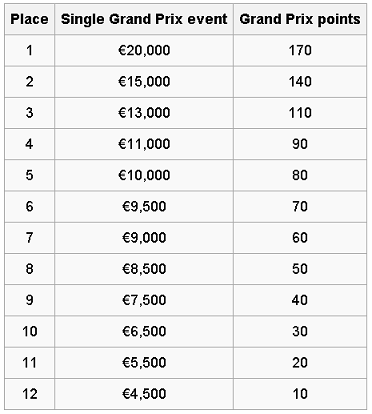
Task: Click place number 12 cell
Action: click(x=29, y=394)
